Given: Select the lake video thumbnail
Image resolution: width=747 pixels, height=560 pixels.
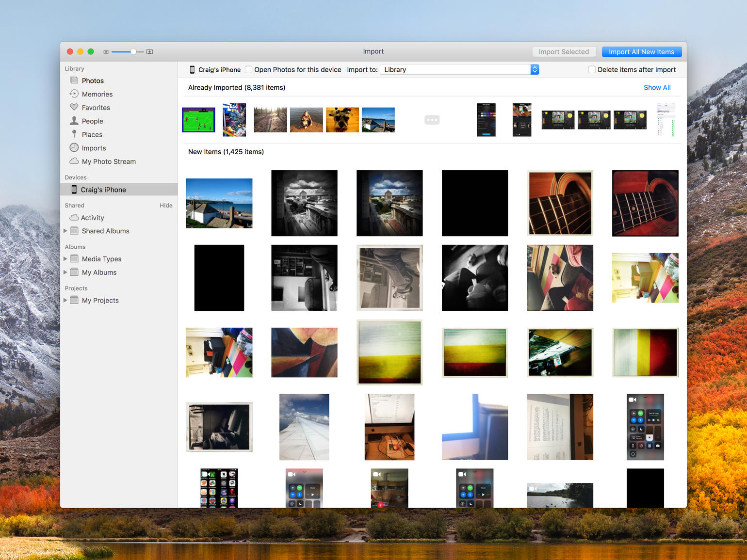Looking at the screenshot, I should click(560, 495).
